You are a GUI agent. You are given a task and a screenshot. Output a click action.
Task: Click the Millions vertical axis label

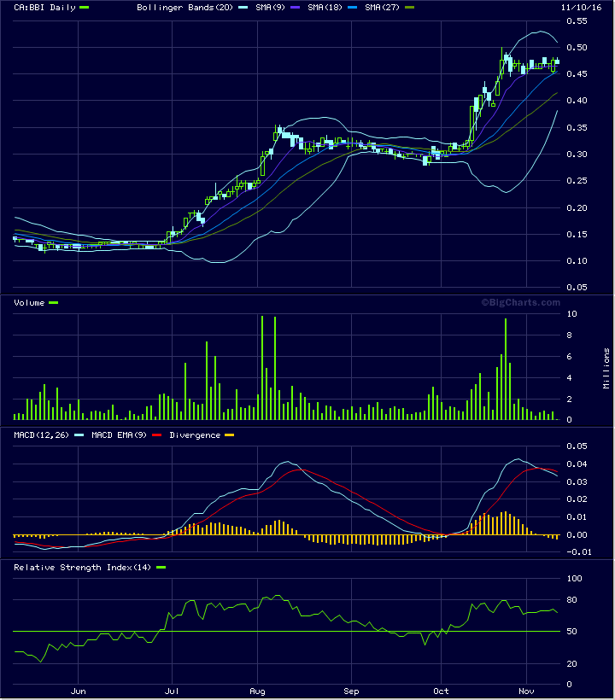point(606,368)
